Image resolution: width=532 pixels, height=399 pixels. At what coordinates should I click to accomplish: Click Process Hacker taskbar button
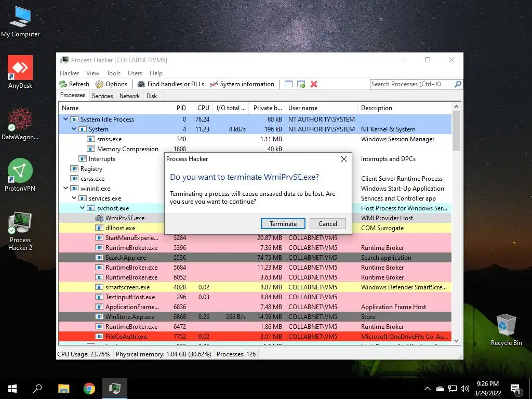[115, 389]
